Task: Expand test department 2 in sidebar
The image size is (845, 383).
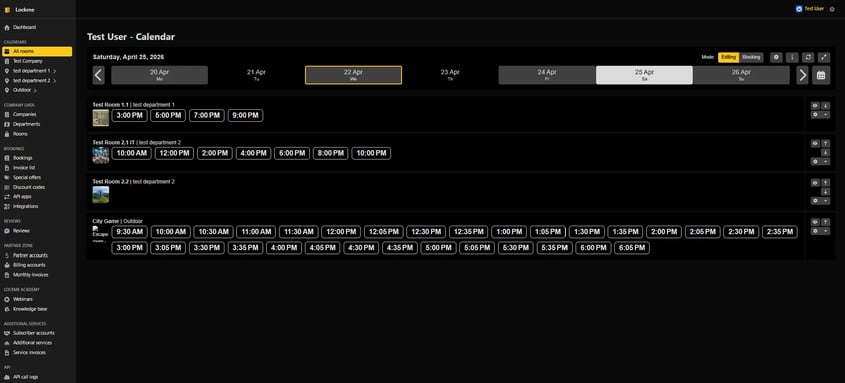Action: 55,80
